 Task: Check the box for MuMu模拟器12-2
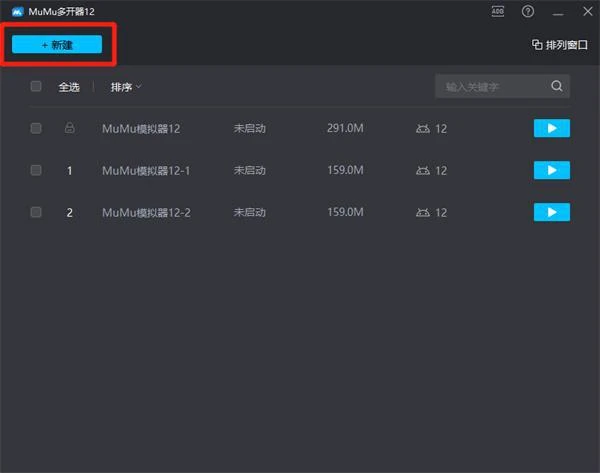36,212
